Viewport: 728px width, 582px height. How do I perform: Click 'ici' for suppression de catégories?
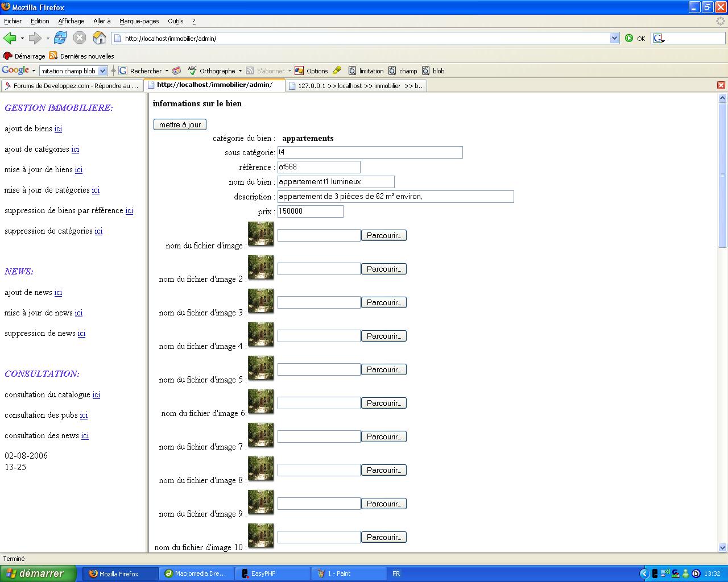(98, 231)
